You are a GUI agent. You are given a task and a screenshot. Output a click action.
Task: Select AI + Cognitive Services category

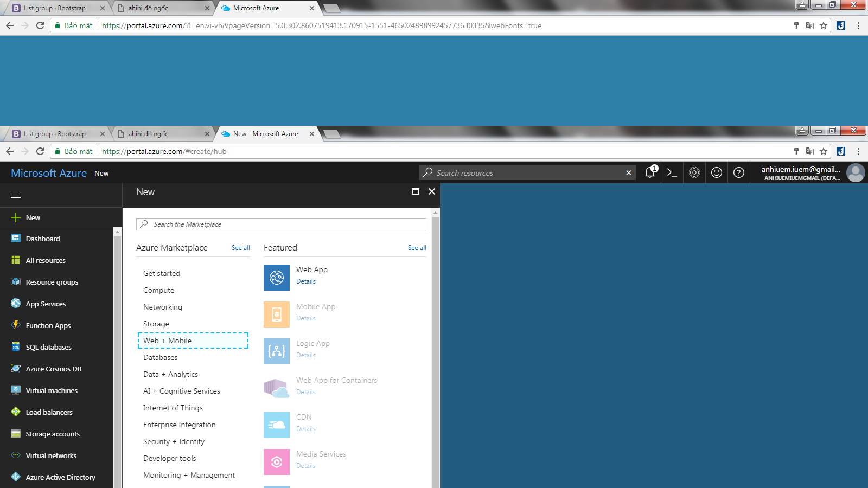pyautogui.click(x=182, y=391)
